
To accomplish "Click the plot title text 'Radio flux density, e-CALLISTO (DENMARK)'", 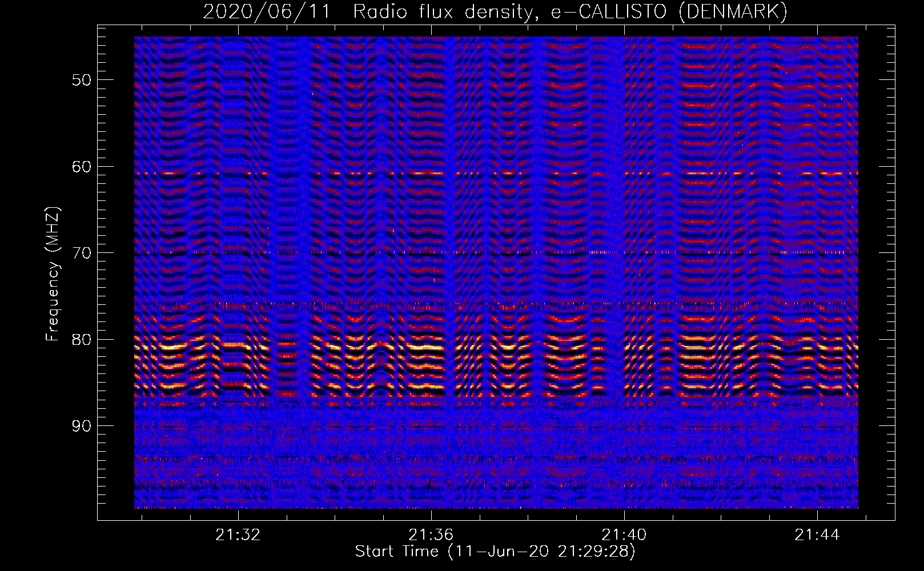I will point(570,11).
